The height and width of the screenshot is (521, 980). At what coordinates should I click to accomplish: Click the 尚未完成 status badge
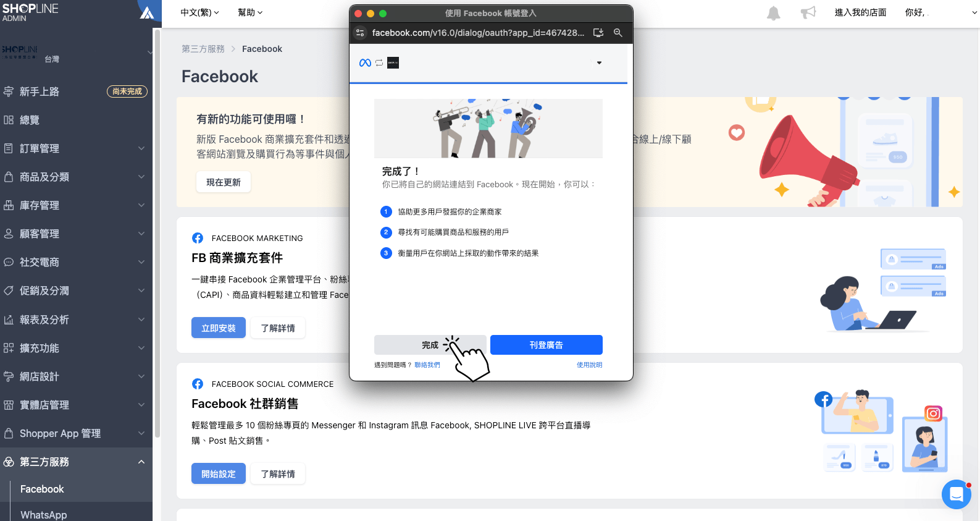[x=127, y=91]
